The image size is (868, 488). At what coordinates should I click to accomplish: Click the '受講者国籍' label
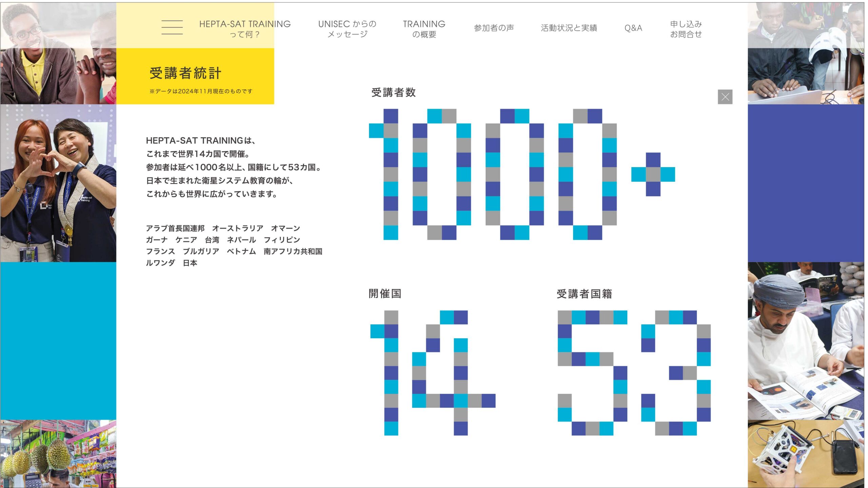(584, 293)
